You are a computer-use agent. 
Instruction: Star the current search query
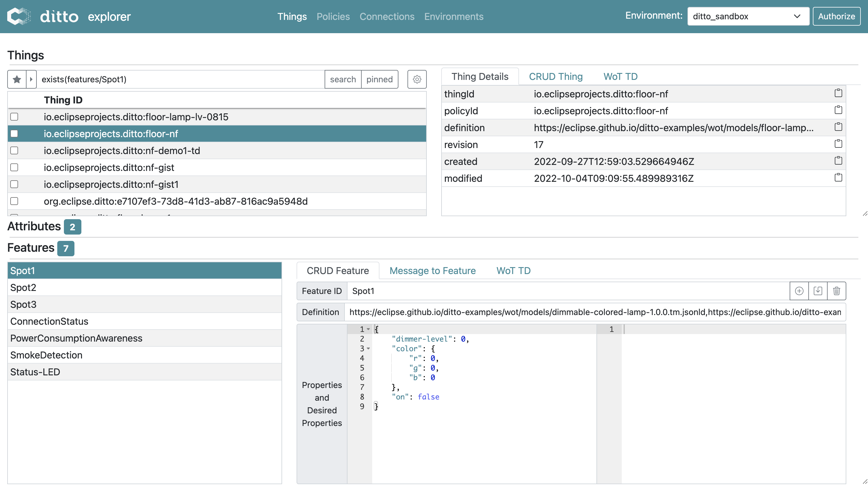pos(16,79)
